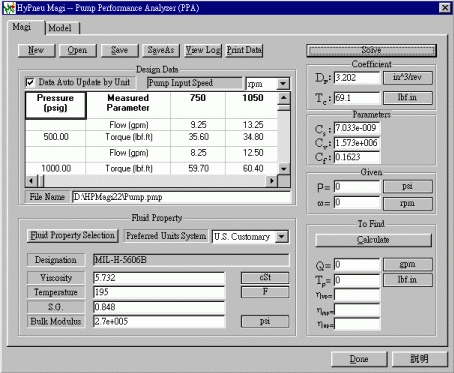Click the cSt viscosity unit button
454x373 pixels.
coord(265,278)
